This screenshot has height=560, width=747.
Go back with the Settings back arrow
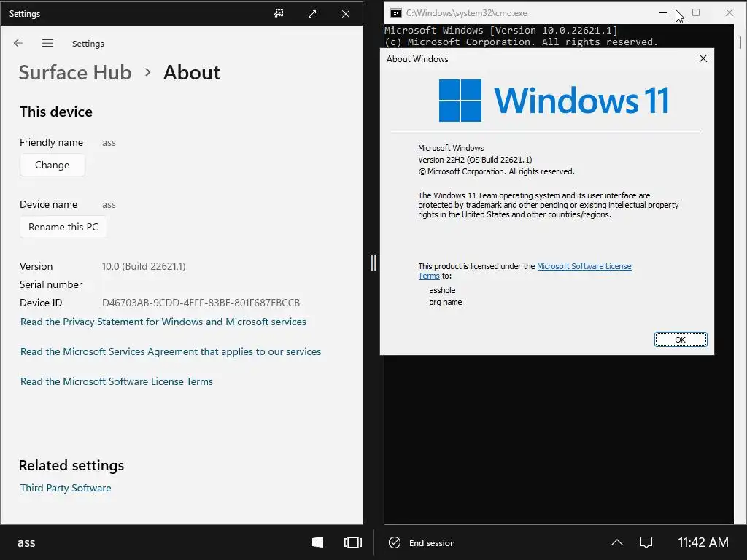[x=18, y=43]
